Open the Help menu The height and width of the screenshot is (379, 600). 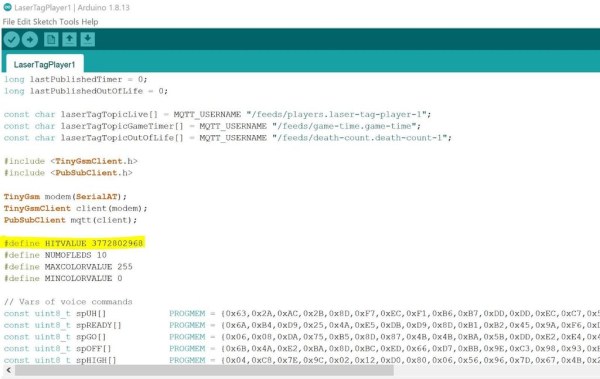pos(90,22)
